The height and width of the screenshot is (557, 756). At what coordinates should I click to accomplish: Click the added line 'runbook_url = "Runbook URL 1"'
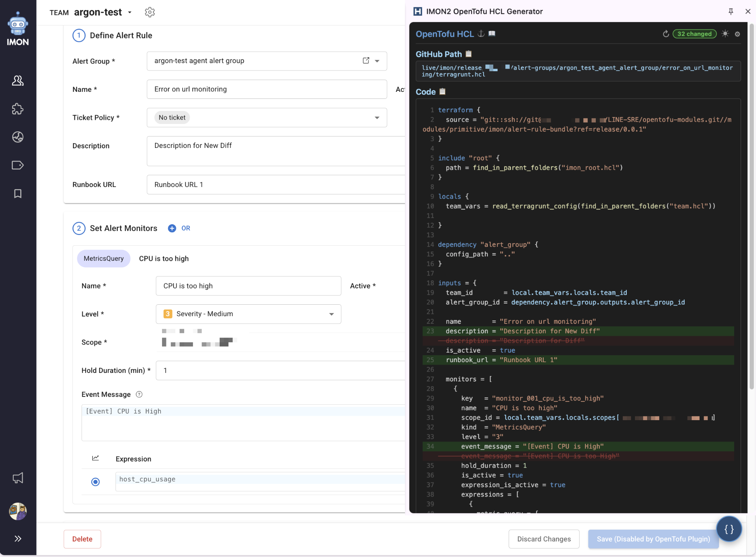pyautogui.click(x=578, y=360)
